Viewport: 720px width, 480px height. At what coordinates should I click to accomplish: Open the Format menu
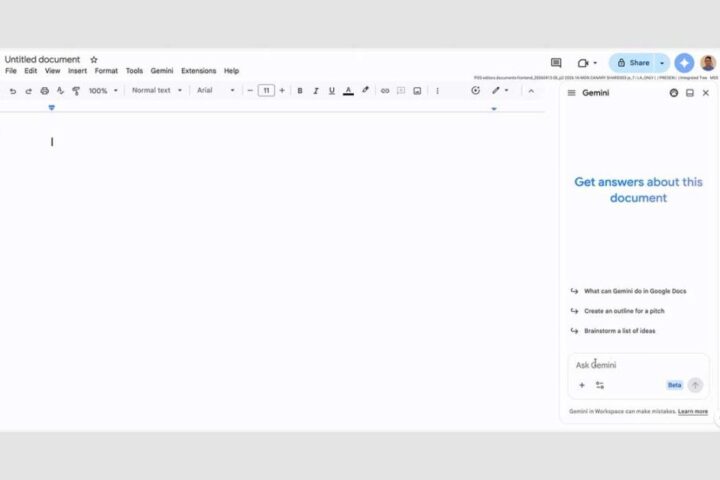click(x=106, y=71)
